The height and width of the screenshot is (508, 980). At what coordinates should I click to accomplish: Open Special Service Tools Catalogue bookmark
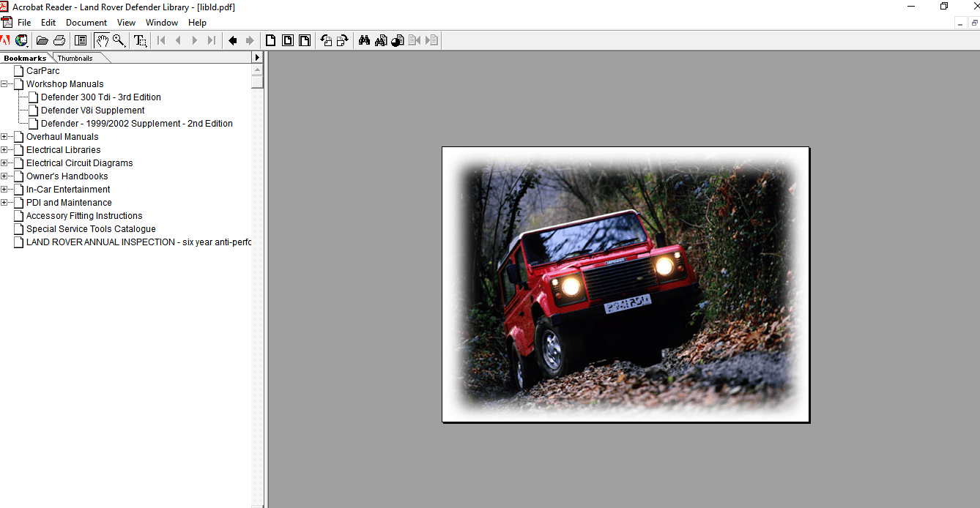tap(91, 229)
